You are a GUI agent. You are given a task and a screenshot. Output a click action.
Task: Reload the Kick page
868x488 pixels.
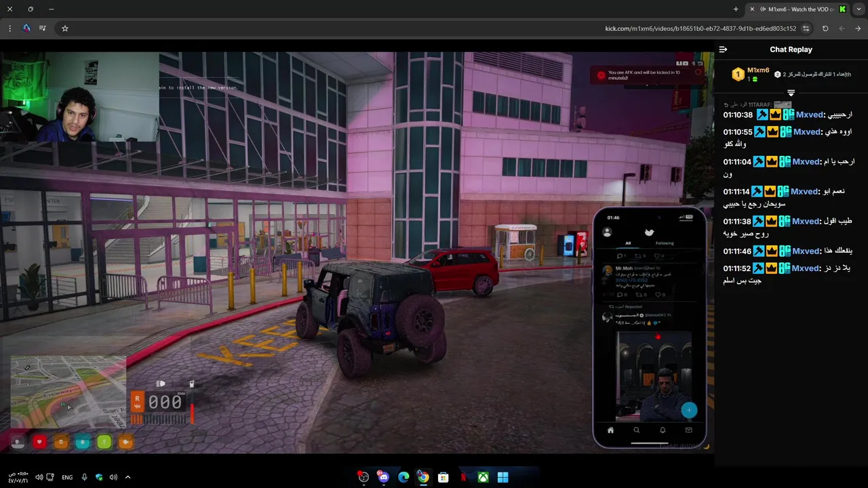825,28
